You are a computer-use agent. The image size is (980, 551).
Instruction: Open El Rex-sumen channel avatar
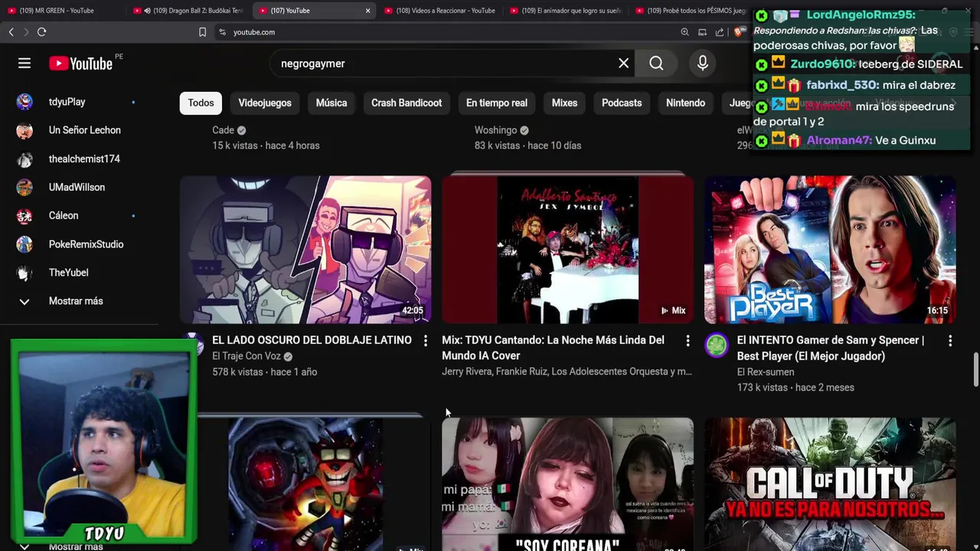[x=717, y=346]
